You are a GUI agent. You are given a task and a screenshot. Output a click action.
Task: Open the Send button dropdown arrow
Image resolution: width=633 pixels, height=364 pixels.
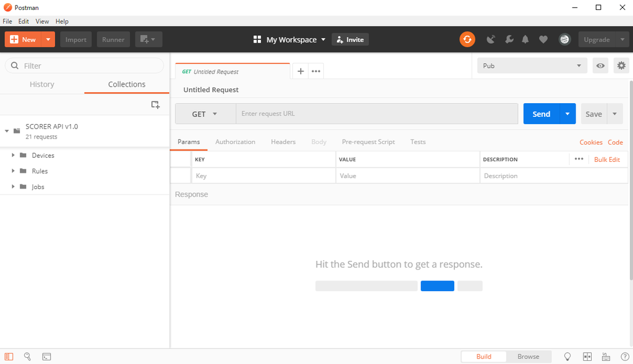click(x=567, y=114)
